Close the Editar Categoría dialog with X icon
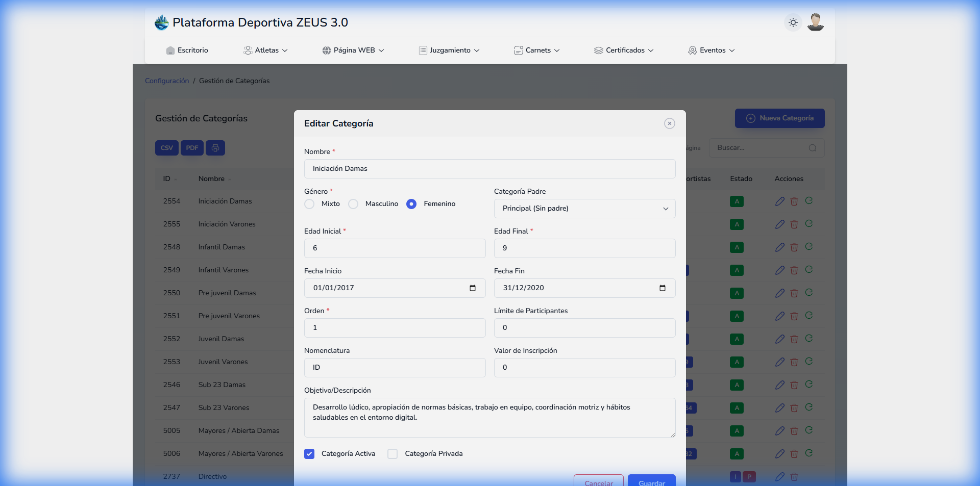The image size is (980, 486). pos(669,123)
